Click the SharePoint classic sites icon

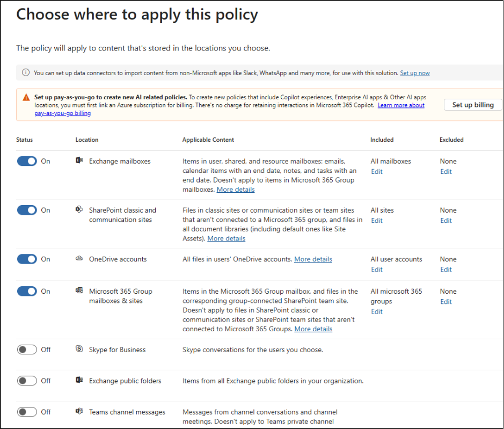[x=79, y=209]
